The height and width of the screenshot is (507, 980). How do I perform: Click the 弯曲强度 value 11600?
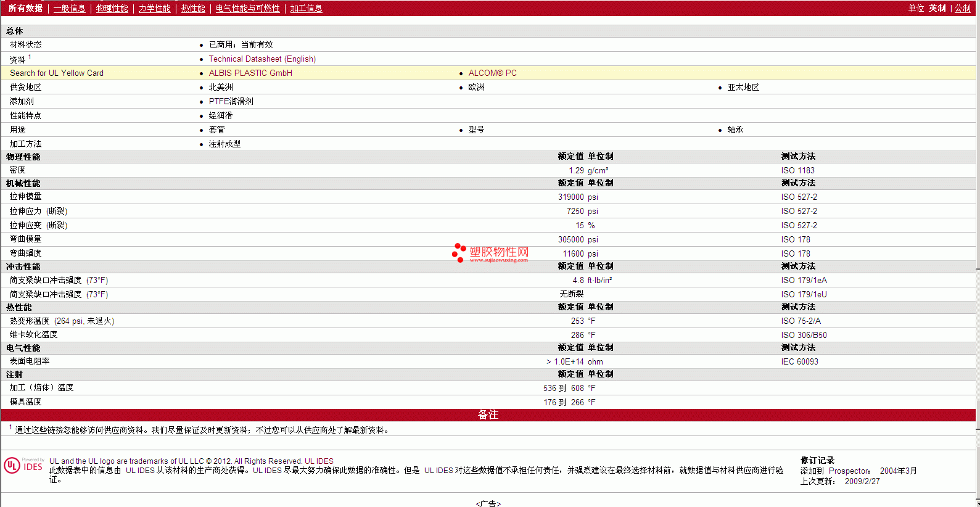pos(574,254)
